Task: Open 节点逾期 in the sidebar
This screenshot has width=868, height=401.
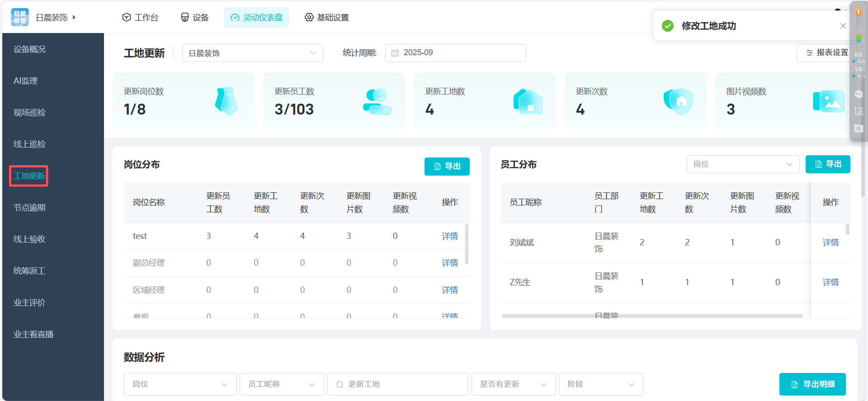Action: (29, 207)
